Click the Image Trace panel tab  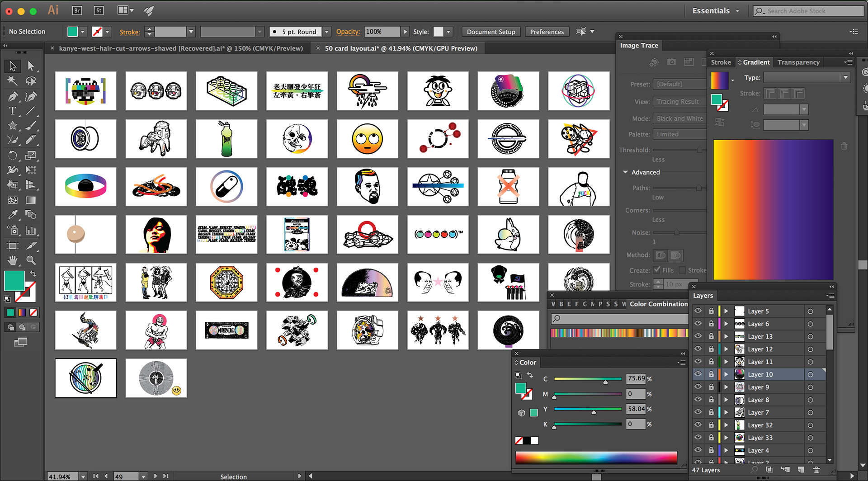click(639, 46)
